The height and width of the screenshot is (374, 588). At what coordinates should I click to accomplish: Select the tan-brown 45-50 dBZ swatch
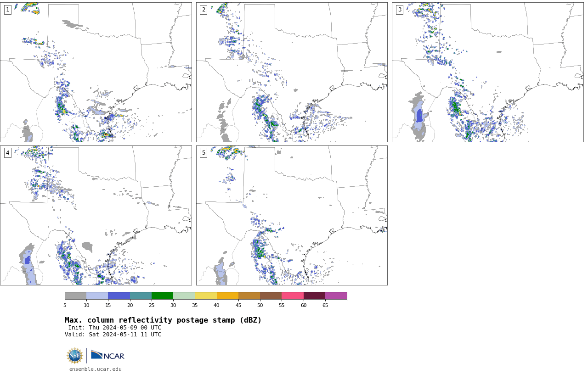(249, 296)
